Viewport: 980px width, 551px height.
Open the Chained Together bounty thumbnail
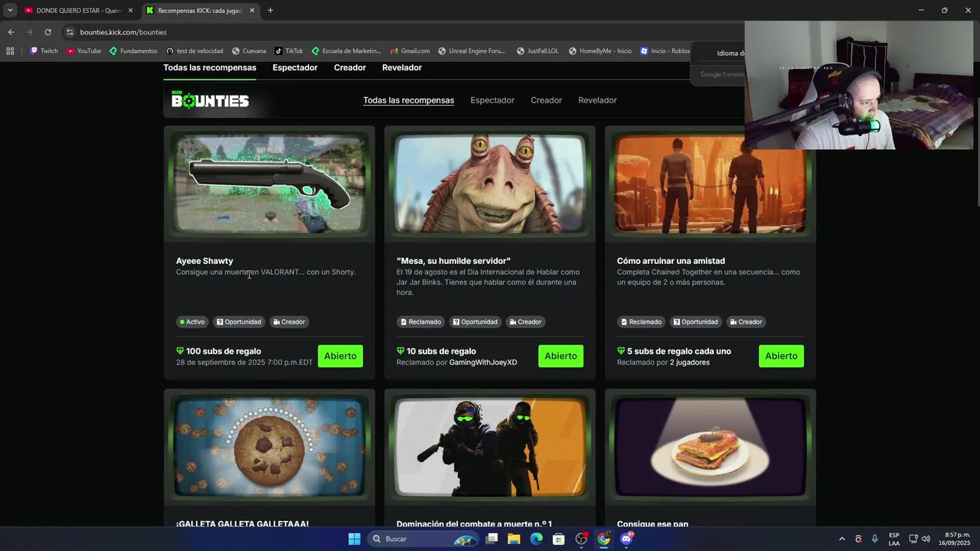(x=710, y=184)
